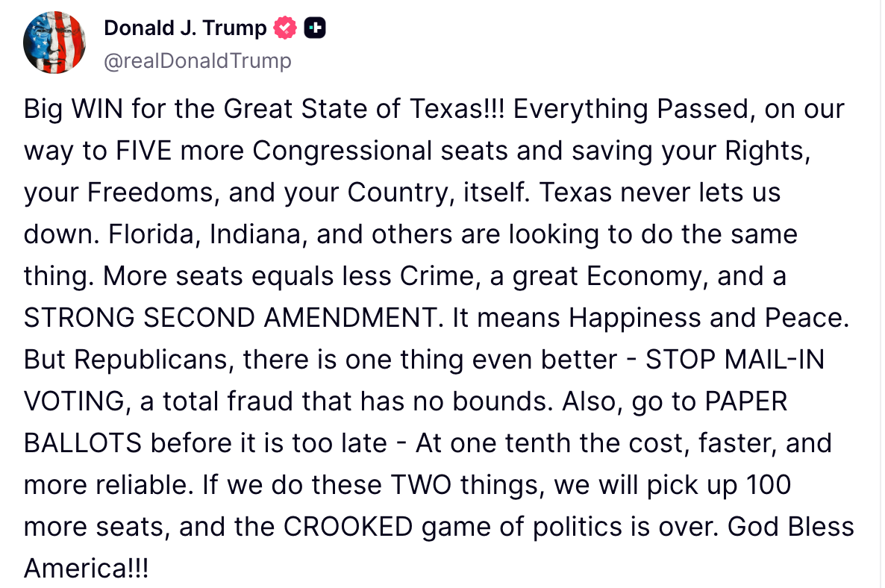Click the word "BALLOTS" in post

[x=83, y=443]
